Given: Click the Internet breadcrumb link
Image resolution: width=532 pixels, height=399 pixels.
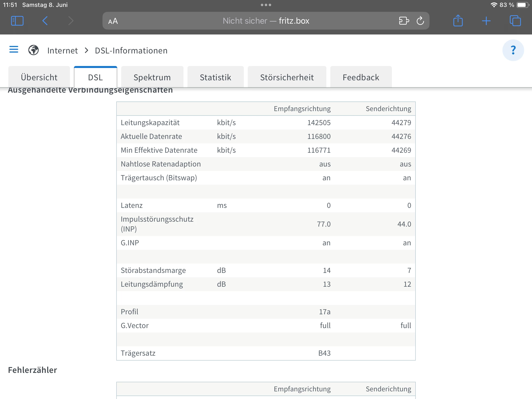Looking at the screenshot, I should tap(63, 50).
